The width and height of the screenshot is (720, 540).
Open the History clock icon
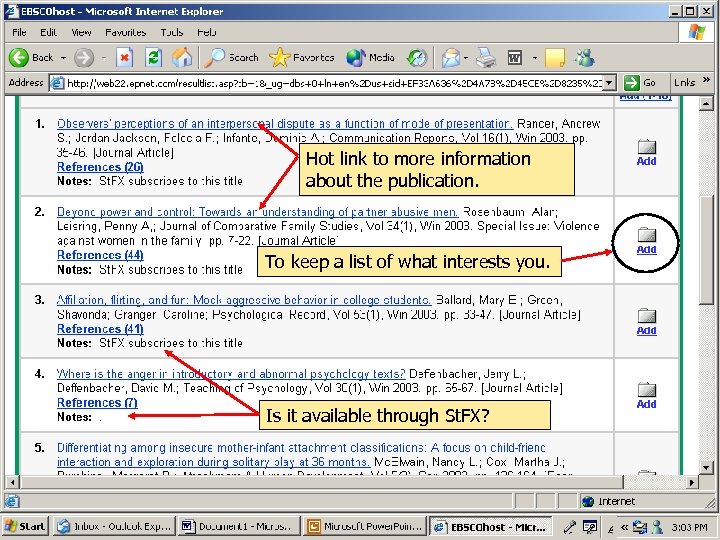point(417,58)
